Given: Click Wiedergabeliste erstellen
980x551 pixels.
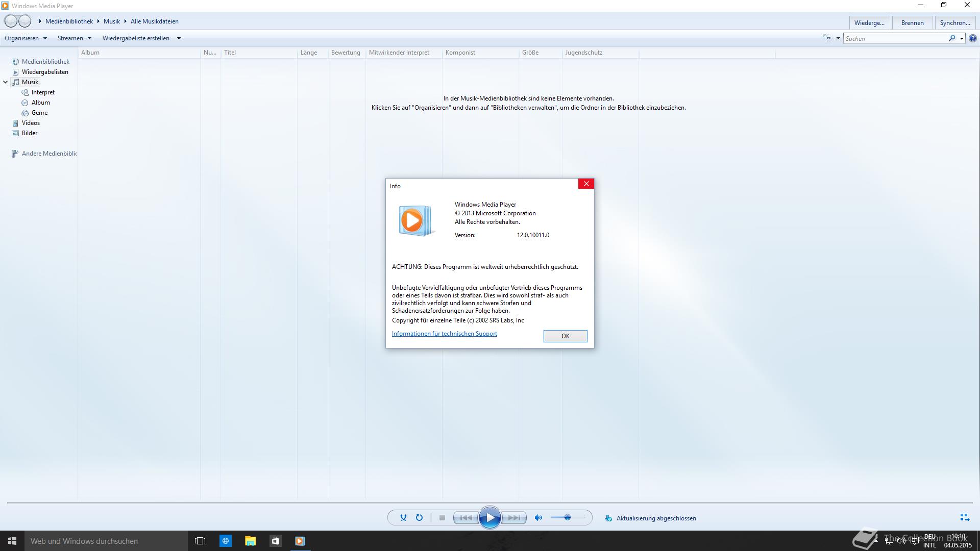Looking at the screenshot, I should click(x=136, y=38).
